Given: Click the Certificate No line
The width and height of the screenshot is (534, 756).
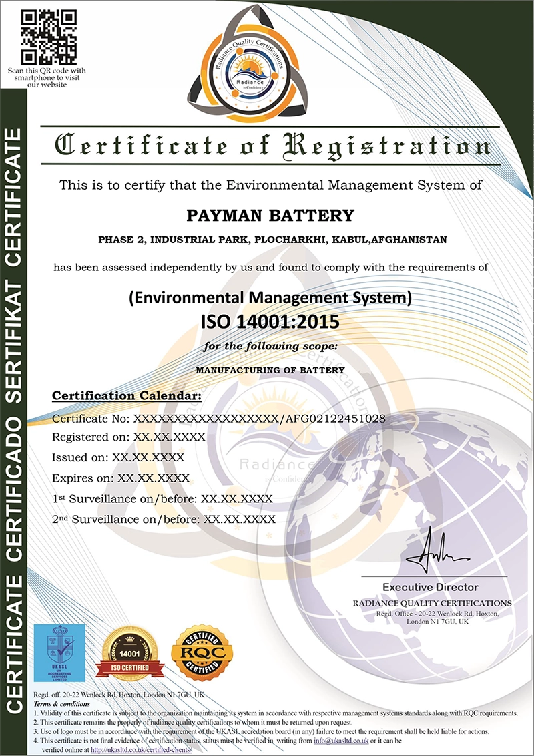Looking at the screenshot, I should click(218, 419).
